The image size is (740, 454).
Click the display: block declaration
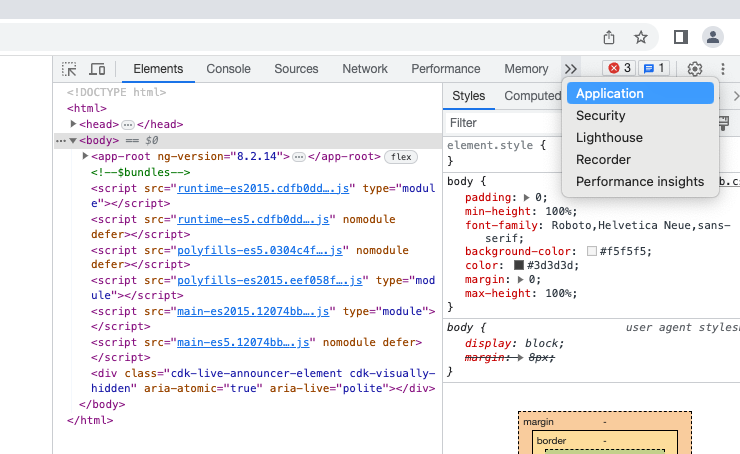pos(514,343)
